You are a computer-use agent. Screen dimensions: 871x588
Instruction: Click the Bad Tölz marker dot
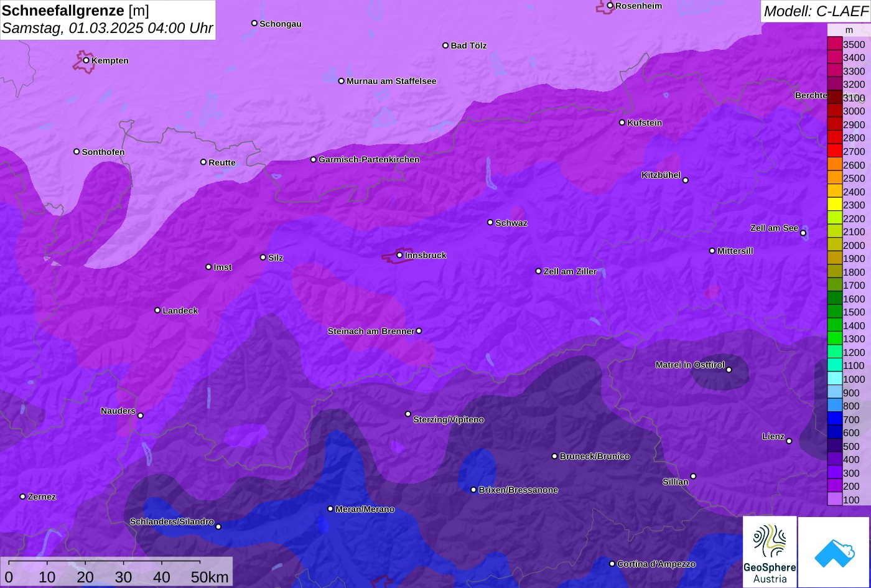point(445,45)
